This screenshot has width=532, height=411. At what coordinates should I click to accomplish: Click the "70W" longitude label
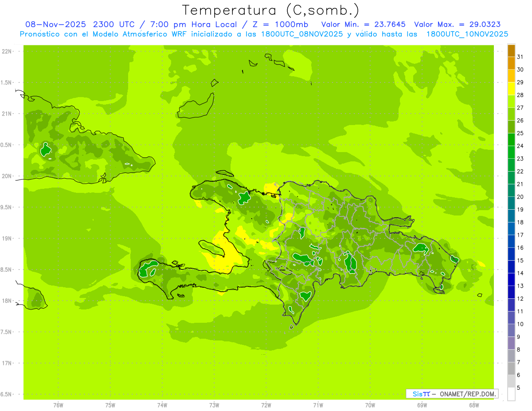pyautogui.click(x=370, y=405)
